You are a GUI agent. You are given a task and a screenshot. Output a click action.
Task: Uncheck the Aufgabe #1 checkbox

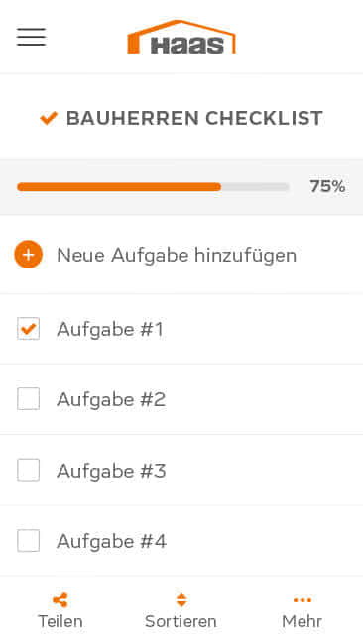click(29, 329)
